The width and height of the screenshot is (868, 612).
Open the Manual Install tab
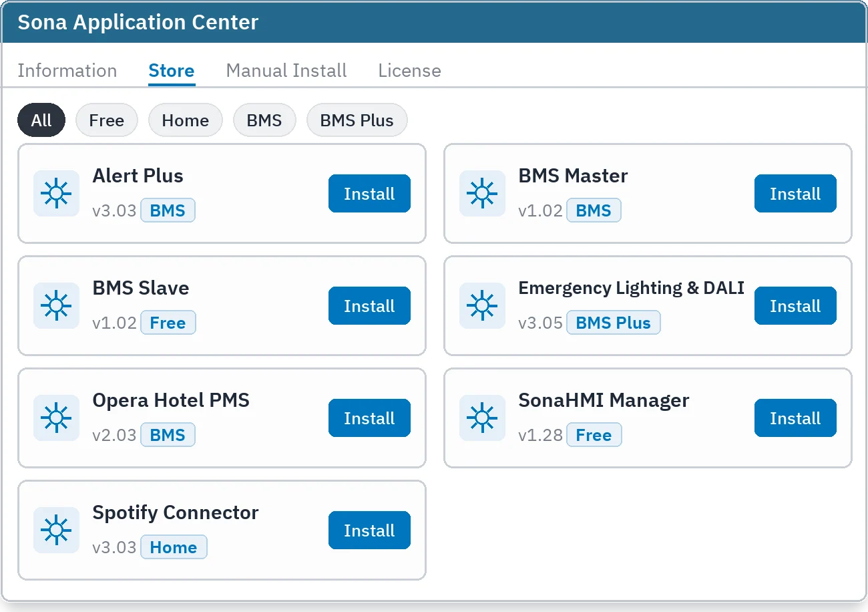286,71
